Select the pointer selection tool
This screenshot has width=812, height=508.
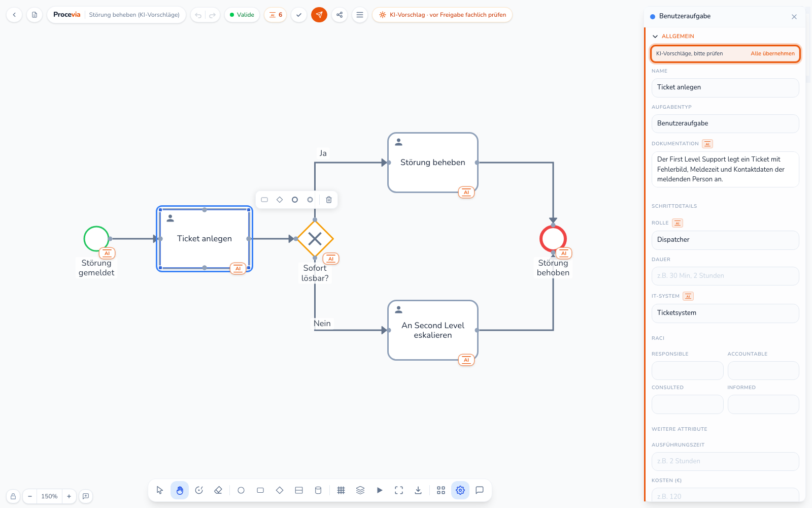tap(160, 490)
